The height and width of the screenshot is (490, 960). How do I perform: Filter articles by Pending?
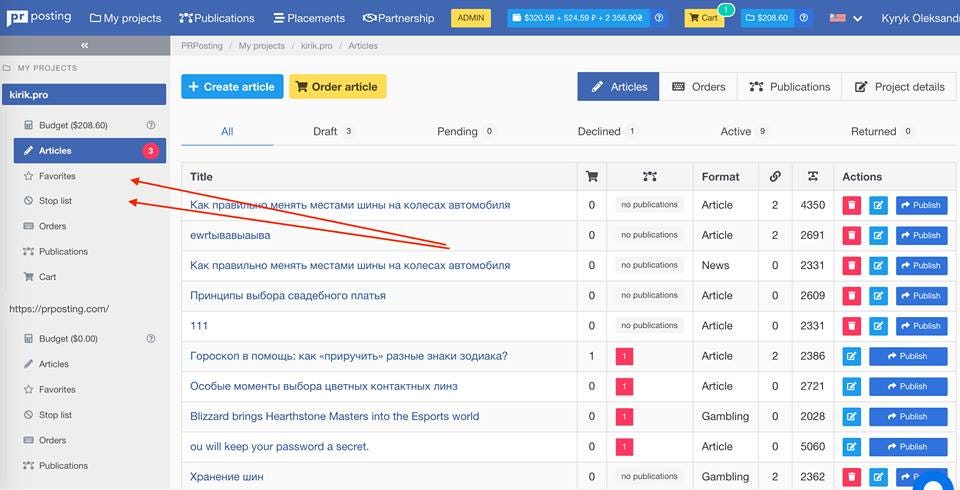tap(465, 131)
